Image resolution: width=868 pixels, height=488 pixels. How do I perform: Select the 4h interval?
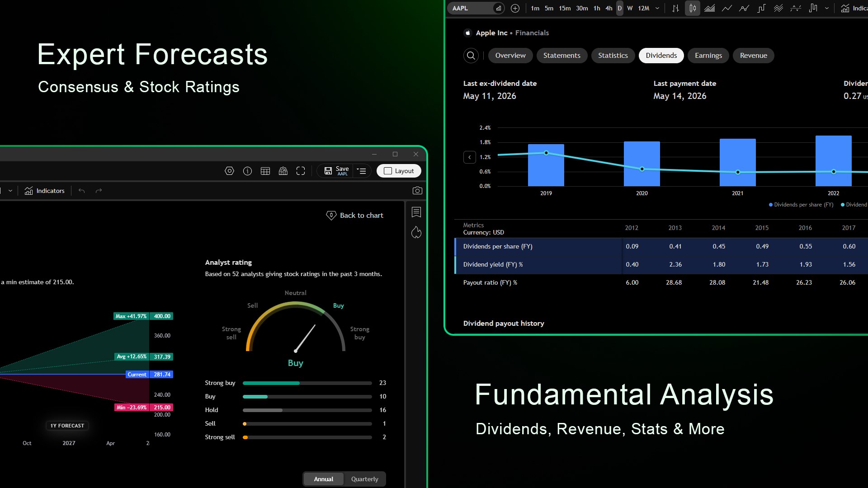click(x=609, y=8)
